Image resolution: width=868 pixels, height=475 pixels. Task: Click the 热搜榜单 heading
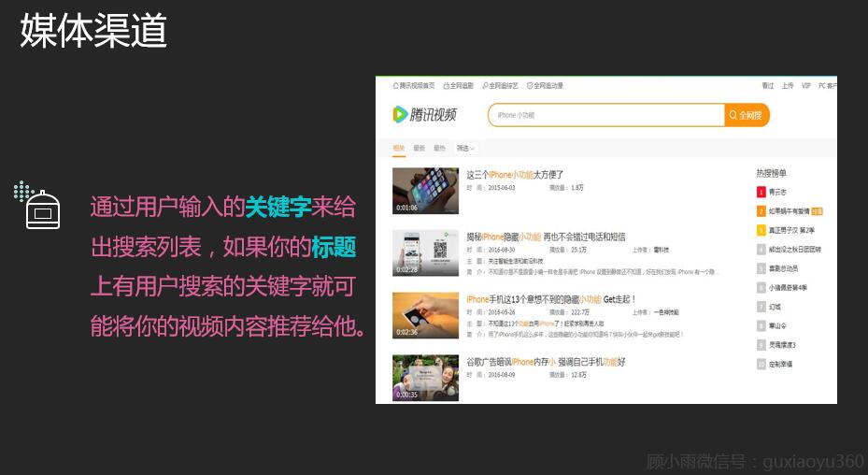771,173
